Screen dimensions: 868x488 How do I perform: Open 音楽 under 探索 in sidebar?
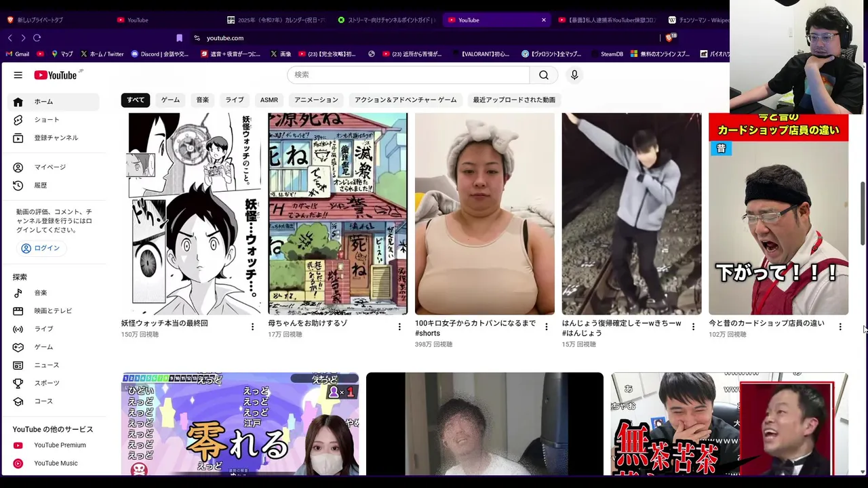53,293
